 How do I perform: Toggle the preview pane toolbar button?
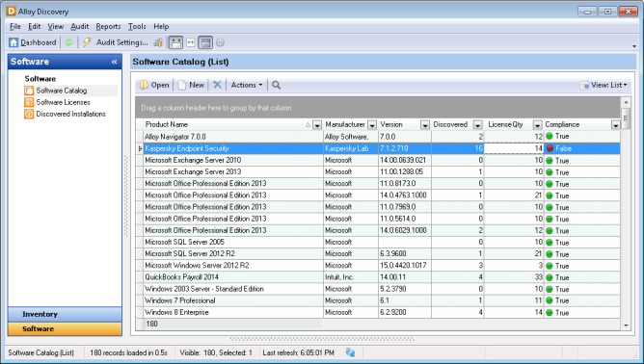pos(205,42)
